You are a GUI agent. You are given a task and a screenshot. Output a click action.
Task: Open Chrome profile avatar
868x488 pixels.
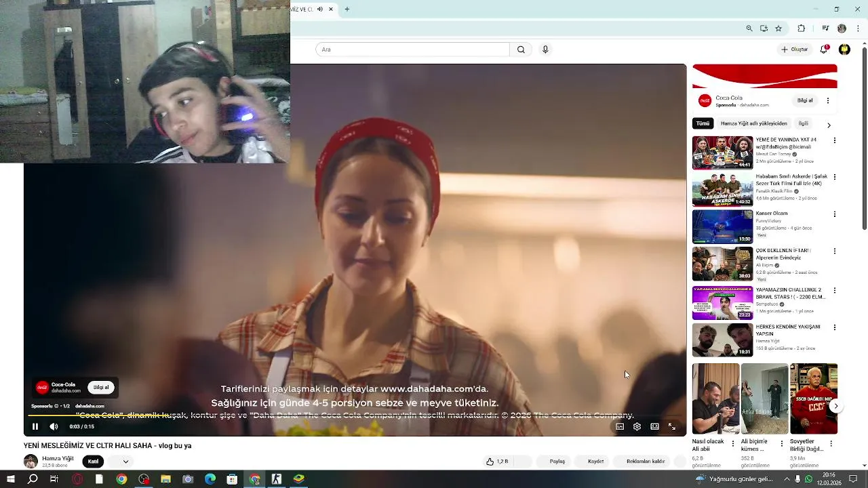842,28
